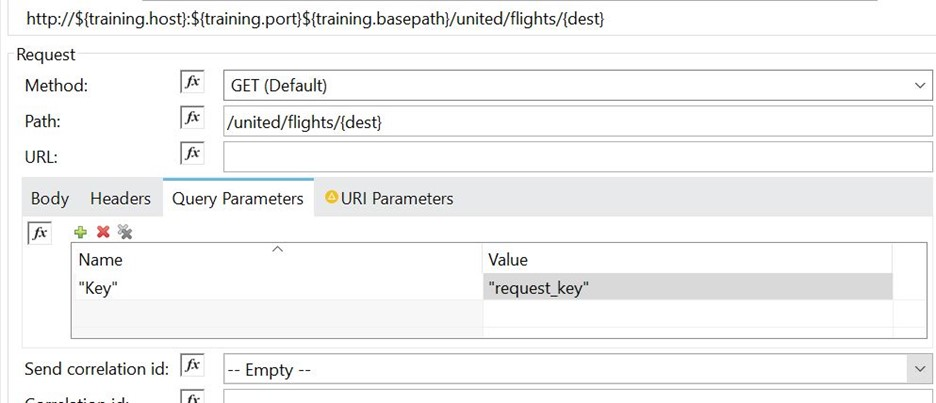Switch to the Body tab
This screenshot has height=403, width=936.
(x=50, y=198)
